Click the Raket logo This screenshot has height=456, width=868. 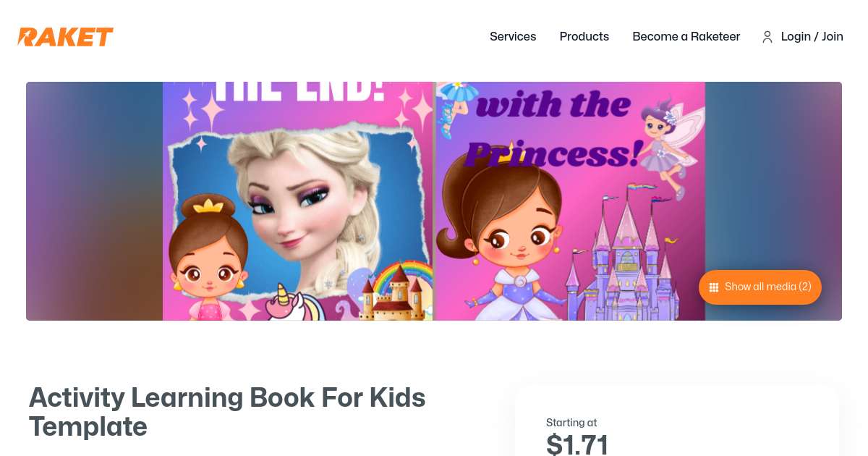tap(65, 37)
